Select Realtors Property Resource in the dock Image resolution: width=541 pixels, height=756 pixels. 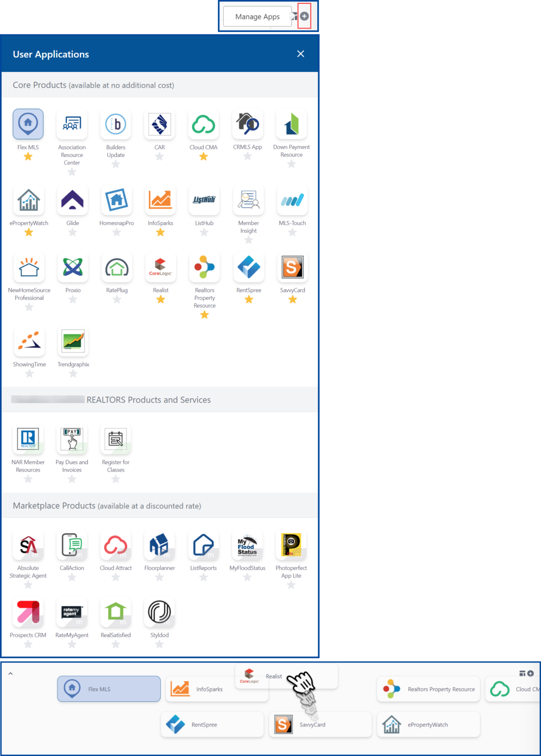click(x=428, y=689)
